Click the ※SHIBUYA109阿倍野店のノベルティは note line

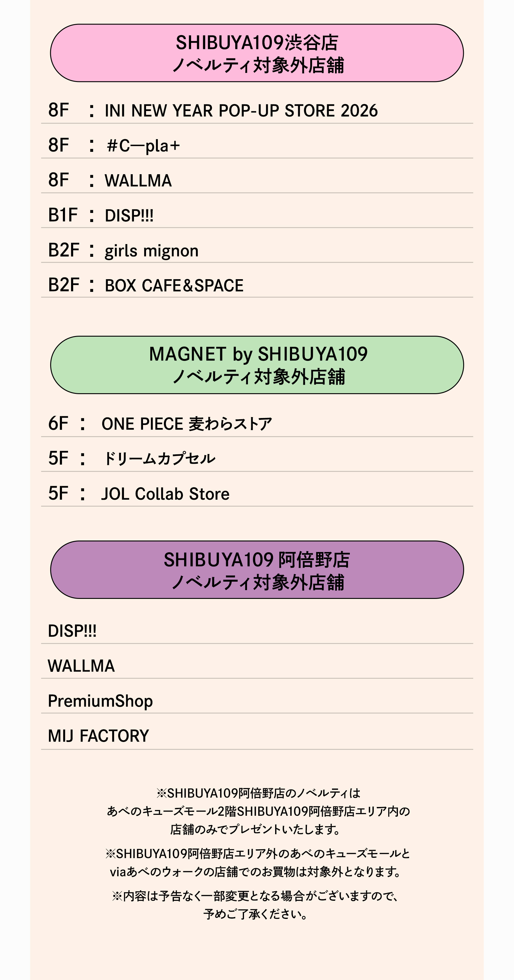pos(258,793)
